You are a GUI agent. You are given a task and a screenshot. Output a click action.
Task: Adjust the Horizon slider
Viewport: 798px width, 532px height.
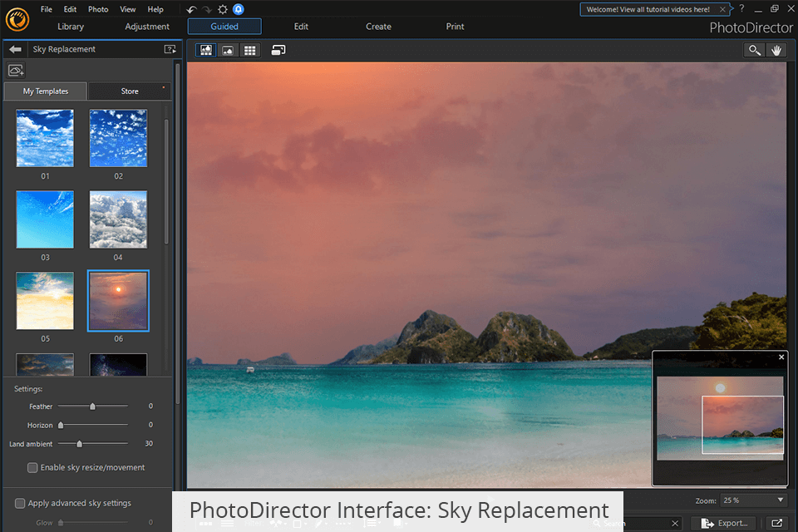(92, 425)
